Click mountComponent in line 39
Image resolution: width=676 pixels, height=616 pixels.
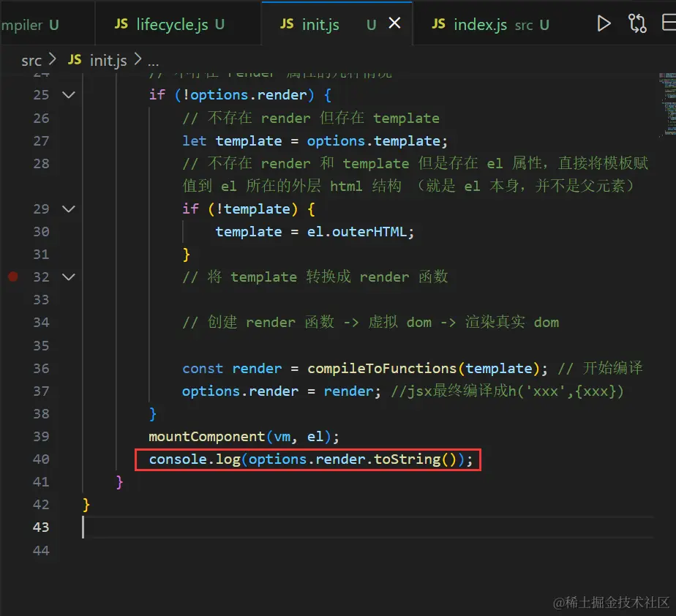206,437
